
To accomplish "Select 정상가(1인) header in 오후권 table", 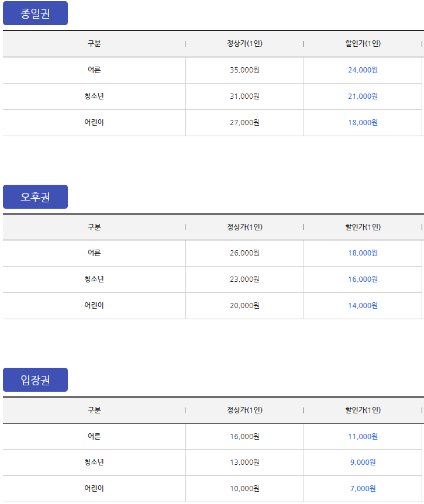I will pyautogui.click(x=244, y=227).
